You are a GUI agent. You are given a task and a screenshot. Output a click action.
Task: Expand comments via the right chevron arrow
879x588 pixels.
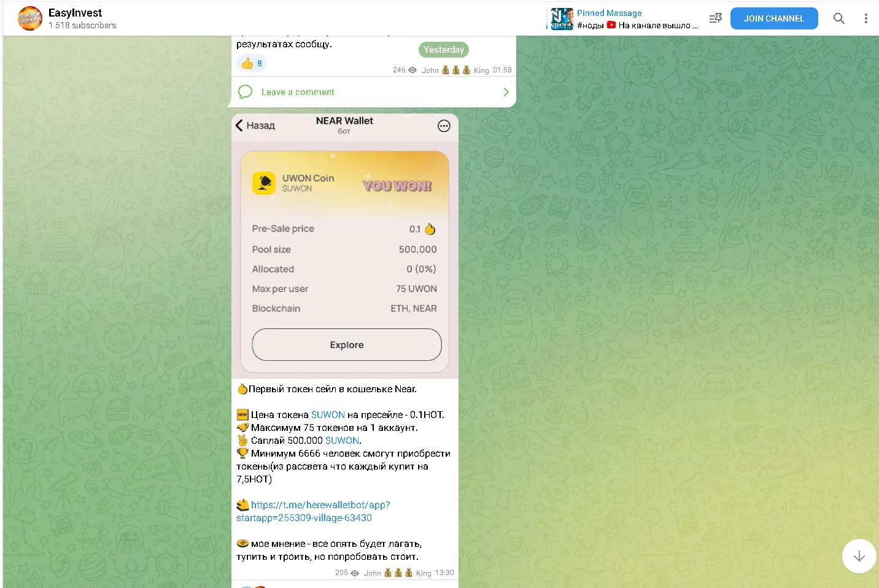coord(506,92)
